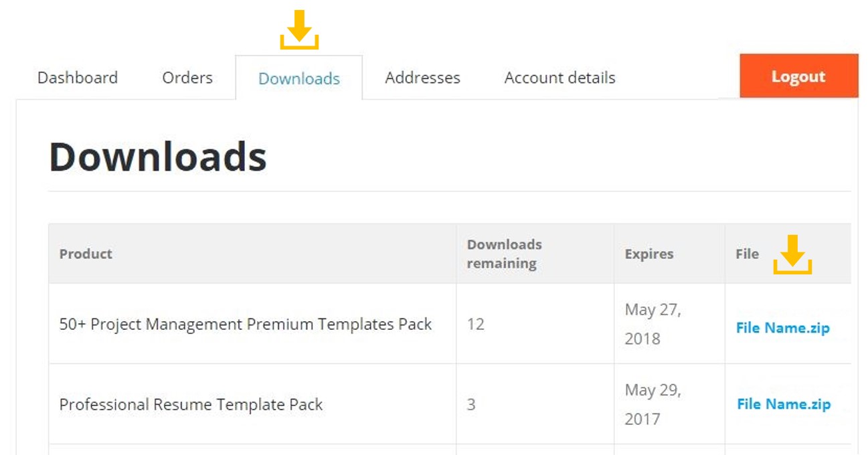Open the Account details tab
Screen dimensions: 868x455
tap(559, 78)
